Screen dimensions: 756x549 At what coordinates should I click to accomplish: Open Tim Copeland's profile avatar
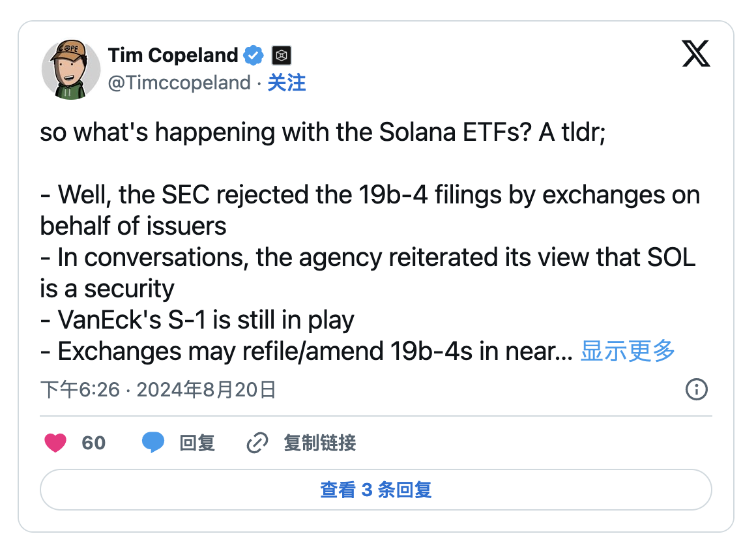click(70, 68)
